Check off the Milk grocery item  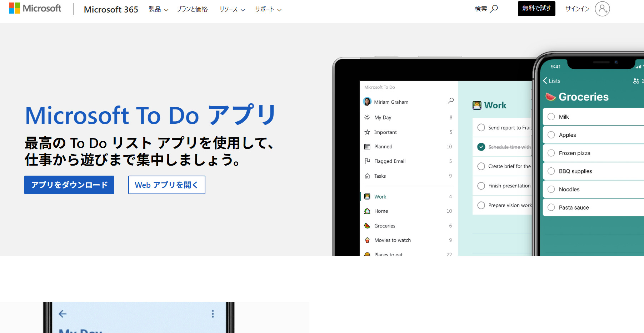[551, 117]
